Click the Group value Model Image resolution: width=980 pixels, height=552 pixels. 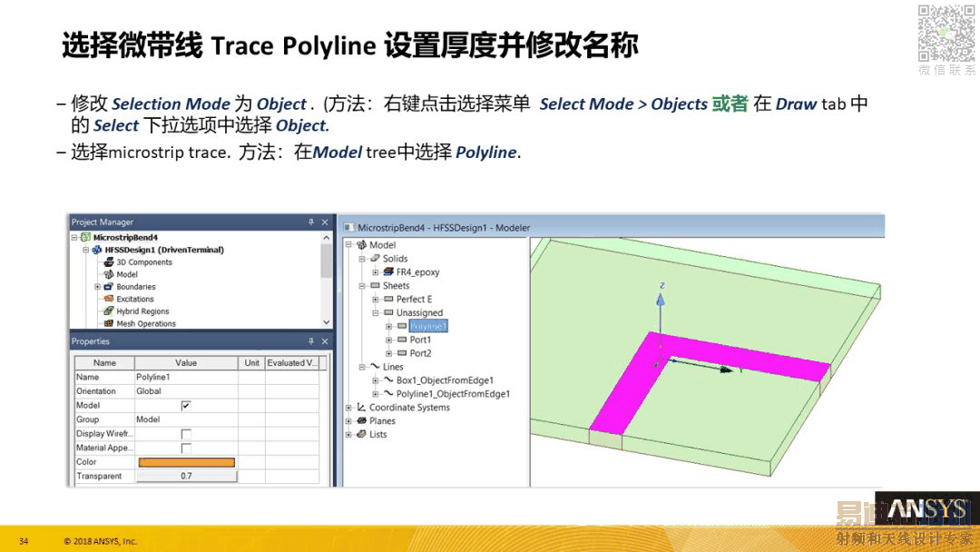(x=186, y=419)
